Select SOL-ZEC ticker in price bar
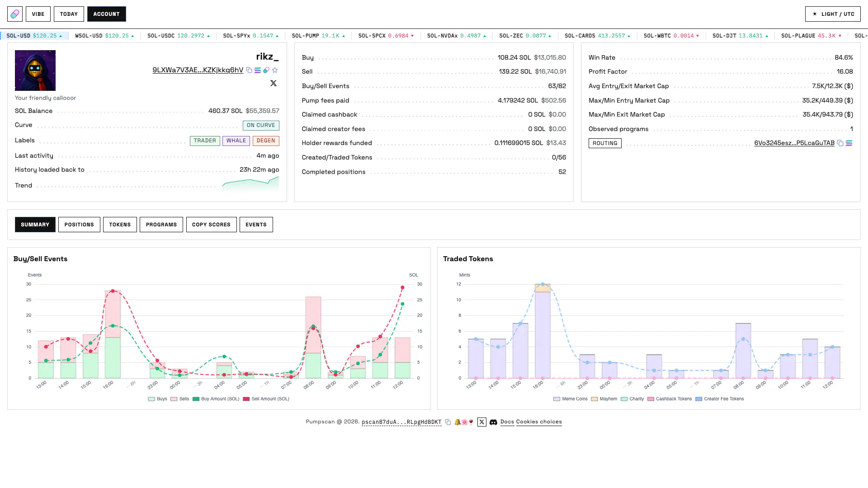Viewport: 868px width, 488px height. tap(525, 36)
